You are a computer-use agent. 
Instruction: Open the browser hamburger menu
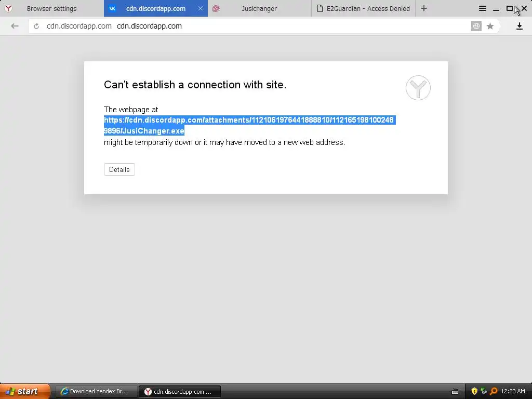pyautogui.click(x=483, y=8)
